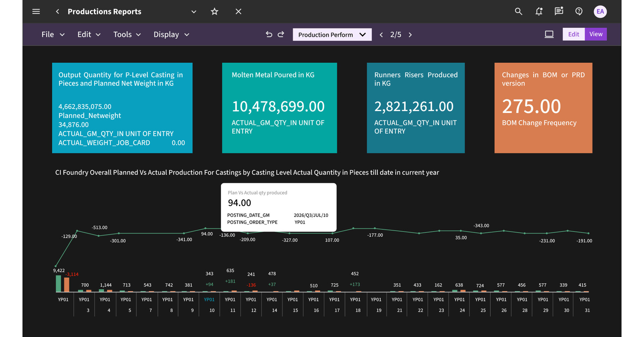Open the Display menu
Screen dimensions: 644x337
coord(171,35)
